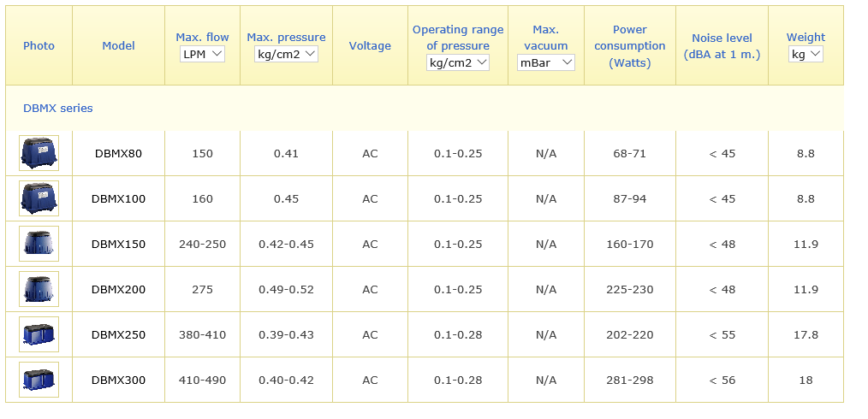Image resolution: width=868 pixels, height=419 pixels.
Task: Choose the DBMX200 model name
Action: pos(118,290)
